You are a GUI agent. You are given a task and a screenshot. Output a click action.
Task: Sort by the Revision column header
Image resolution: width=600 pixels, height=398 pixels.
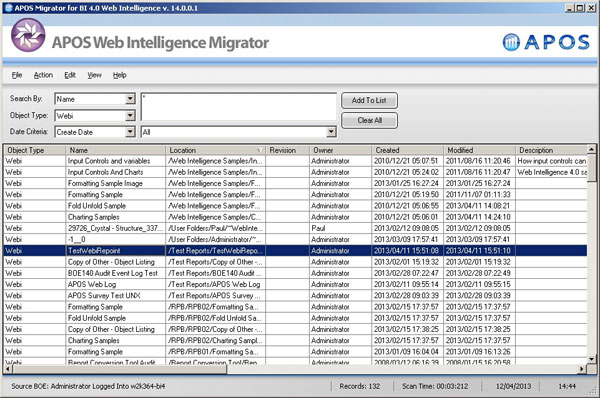coord(287,150)
